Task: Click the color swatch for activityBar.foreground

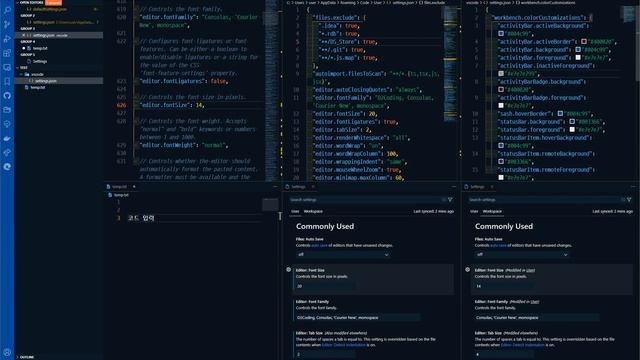Action: 578,58
